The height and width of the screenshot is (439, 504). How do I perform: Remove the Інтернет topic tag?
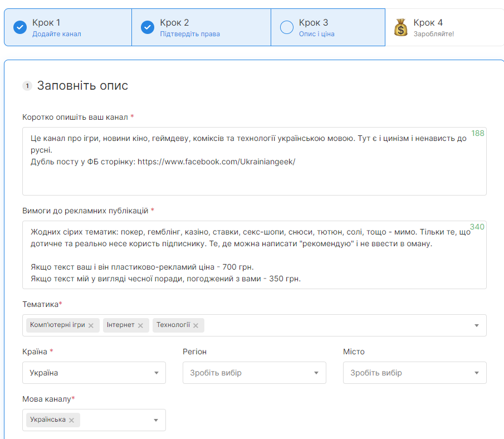140,325
